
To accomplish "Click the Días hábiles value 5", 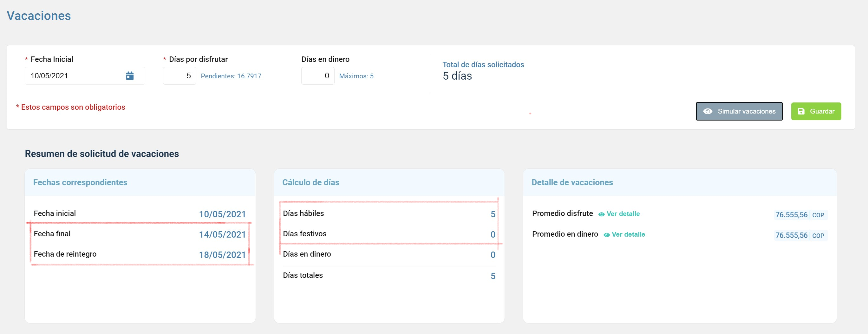I will tap(493, 214).
